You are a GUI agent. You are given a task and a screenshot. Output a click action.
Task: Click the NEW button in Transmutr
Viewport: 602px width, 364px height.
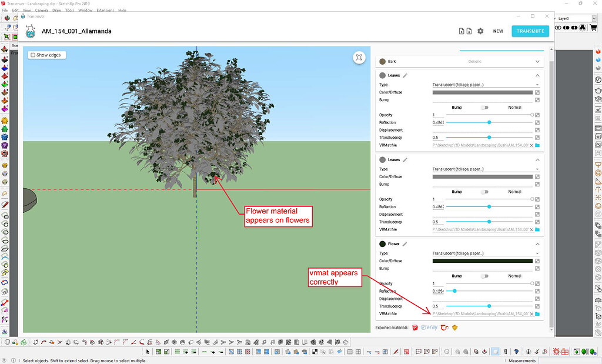(x=498, y=31)
